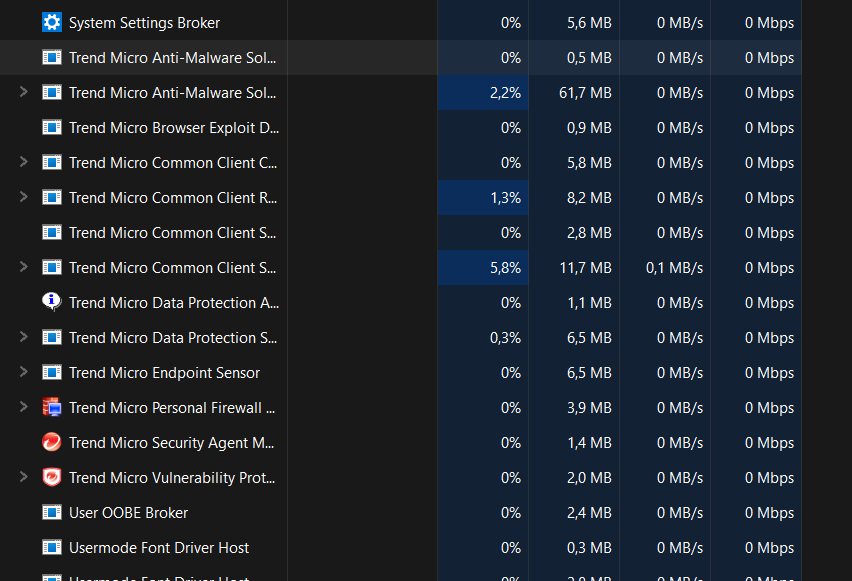852x581 pixels.
Task: Expand the Trend Micro Common Client C... group
Action: pos(24,162)
